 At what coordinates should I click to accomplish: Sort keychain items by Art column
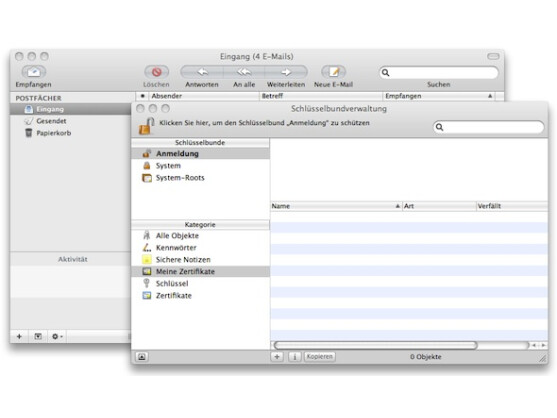439,206
